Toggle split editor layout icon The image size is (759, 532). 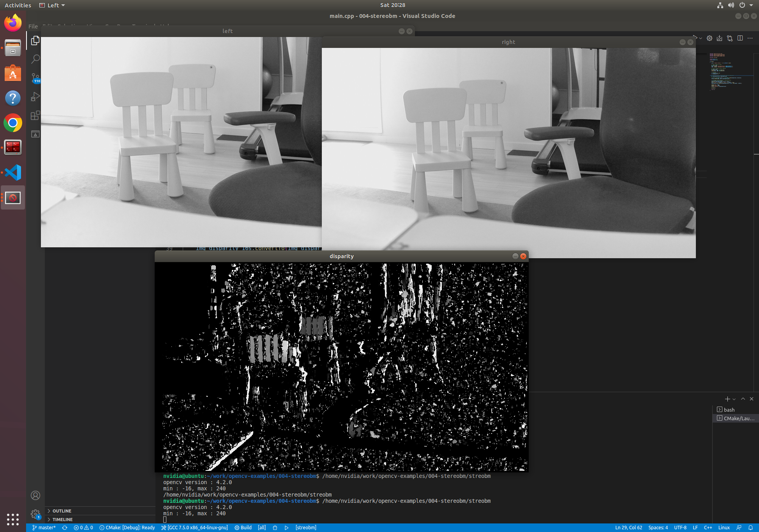point(740,38)
